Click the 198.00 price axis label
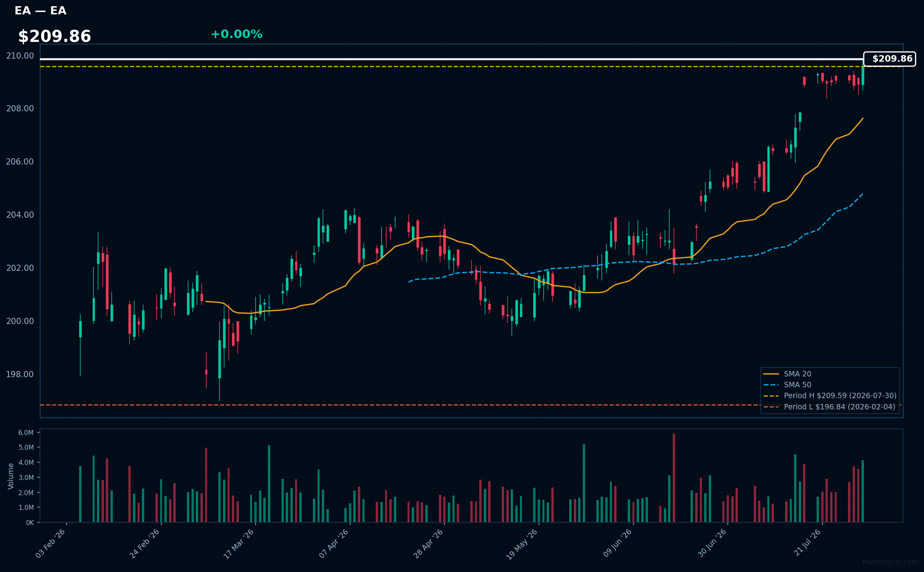 coord(20,374)
